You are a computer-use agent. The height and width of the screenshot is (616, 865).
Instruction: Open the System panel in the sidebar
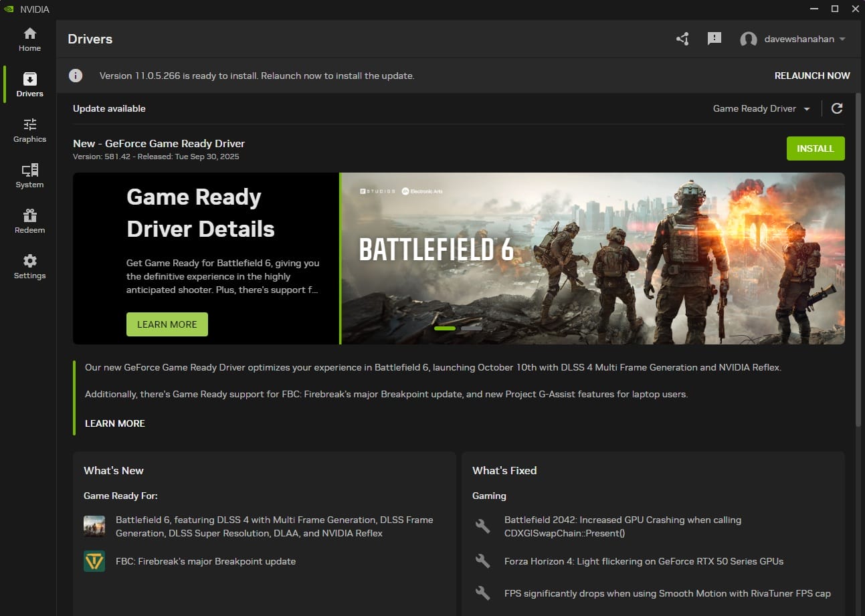click(29, 176)
